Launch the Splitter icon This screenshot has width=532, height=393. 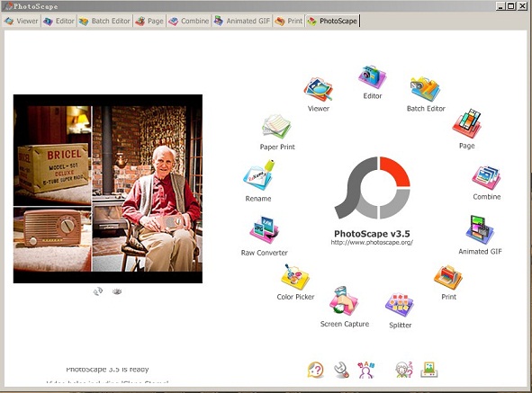point(400,305)
